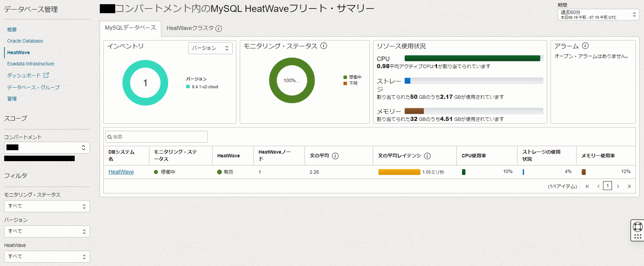Click the メモリー使用率 column header
The image size is (644, 266).
click(x=606, y=156)
